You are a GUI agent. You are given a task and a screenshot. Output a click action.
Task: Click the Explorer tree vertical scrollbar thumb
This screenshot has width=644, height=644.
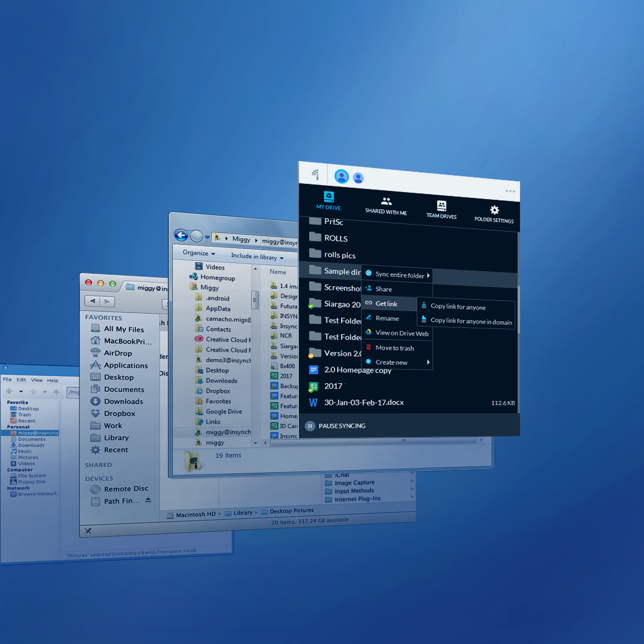pos(255,301)
